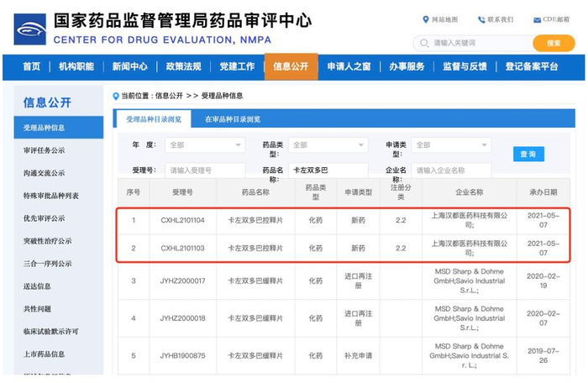Screen dimensions: 588x383
Task: Open 临床试验默示许可 in the sidebar
Action: tap(51, 332)
